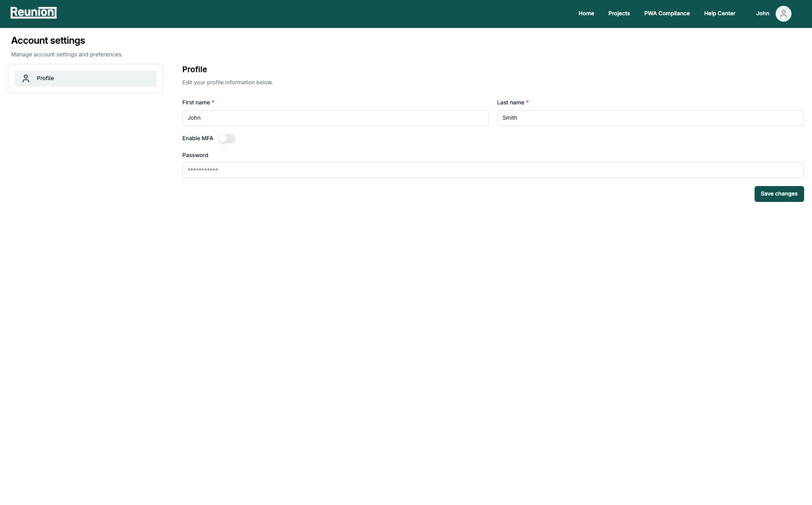Click the Account settings heading
Viewport: 812px width, 505px height.
(48, 41)
